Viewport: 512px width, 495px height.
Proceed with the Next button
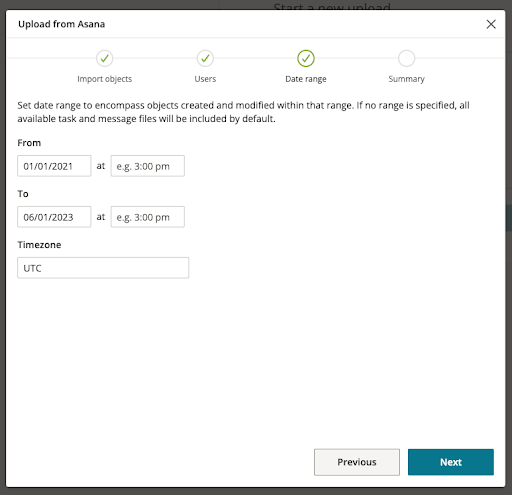[451, 462]
